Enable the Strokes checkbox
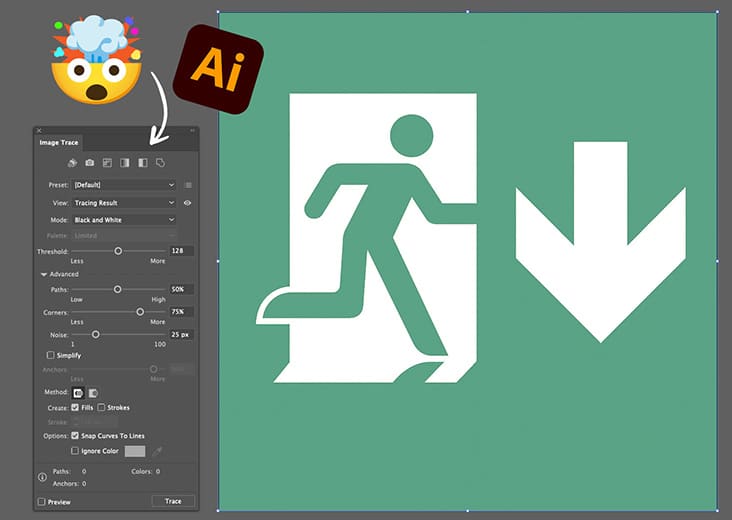The height and width of the screenshot is (520, 732). (101, 408)
